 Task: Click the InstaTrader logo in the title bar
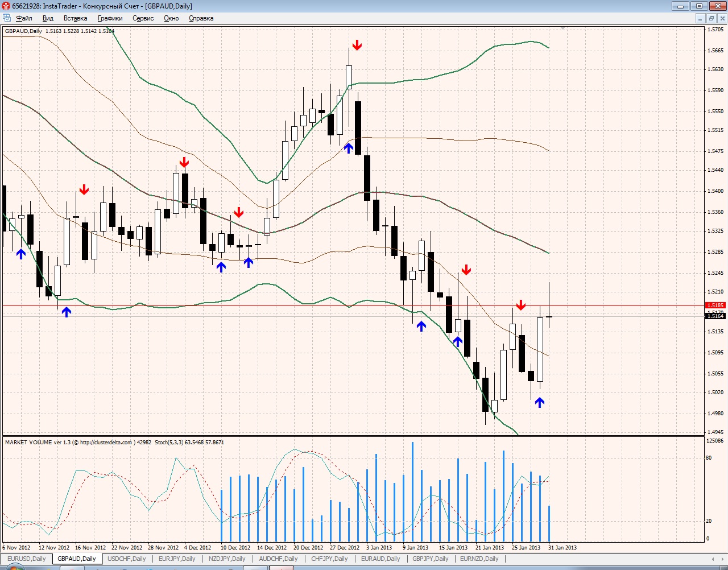(x=6, y=6)
